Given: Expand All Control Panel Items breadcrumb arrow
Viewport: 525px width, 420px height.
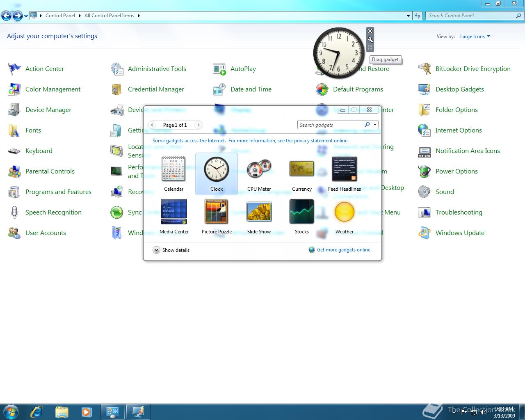Looking at the screenshot, I should pyautogui.click(x=139, y=16).
